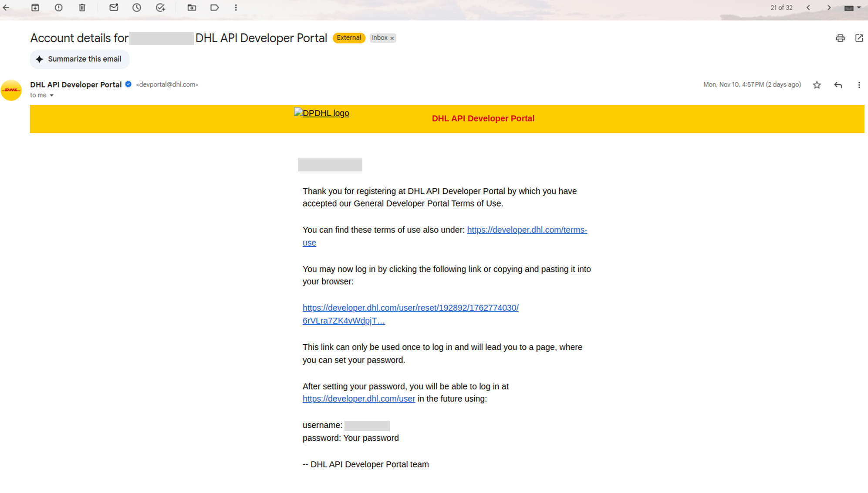Click the DPDHL logo image link
Viewport: 868px width, 493px height.
click(x=321, y=113)
